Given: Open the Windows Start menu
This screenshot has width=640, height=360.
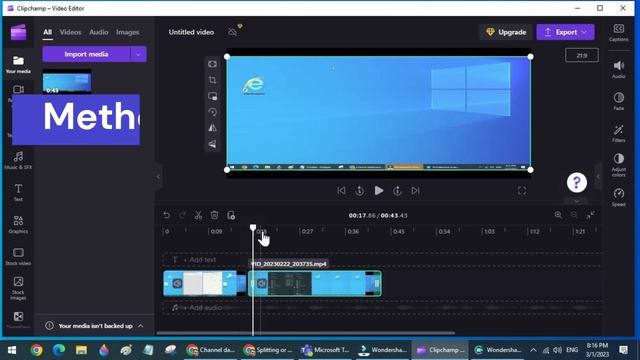Looking at the screenshot, I should pyautogui.click(x=12, y=350).
